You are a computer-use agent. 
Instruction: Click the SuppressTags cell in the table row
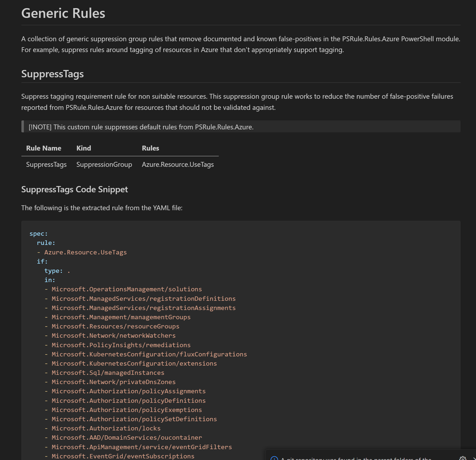46,164
